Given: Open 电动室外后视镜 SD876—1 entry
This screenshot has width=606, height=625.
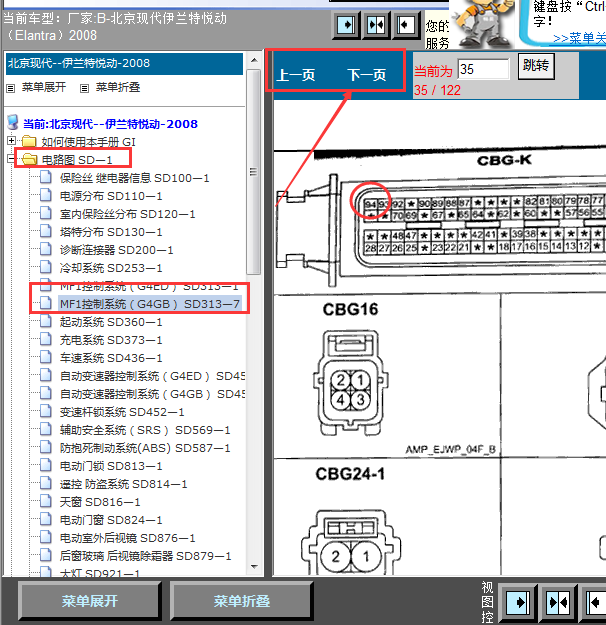Looking at the screenshot, I should tap(128, 538).
